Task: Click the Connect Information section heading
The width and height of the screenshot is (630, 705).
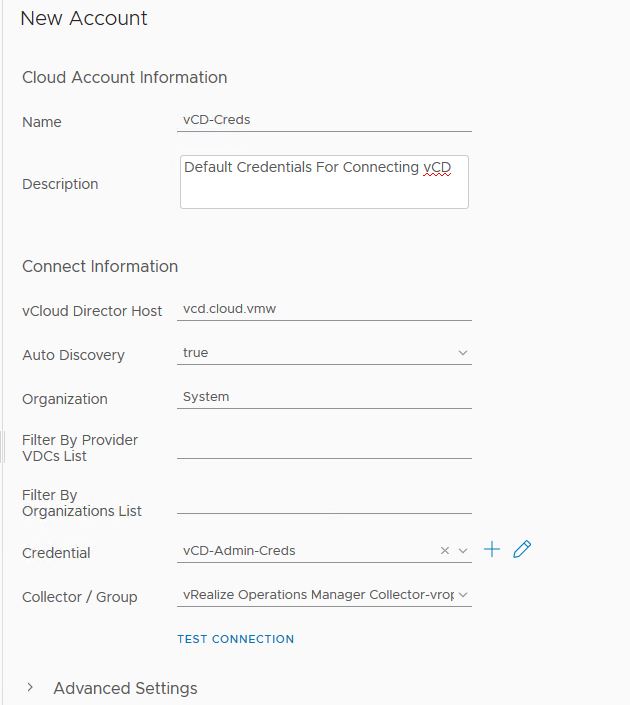Action: point(100,266)
